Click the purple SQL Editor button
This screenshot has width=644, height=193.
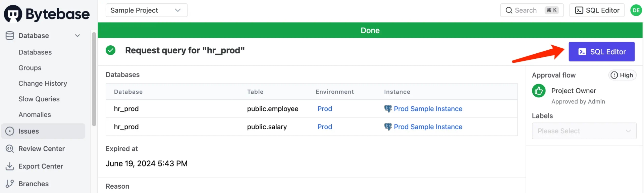tap(601, 52)
